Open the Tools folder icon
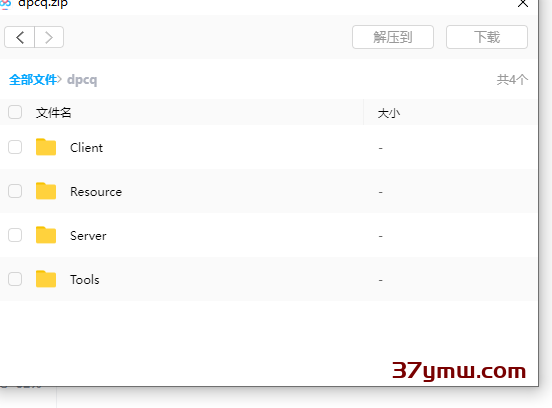 46,279
